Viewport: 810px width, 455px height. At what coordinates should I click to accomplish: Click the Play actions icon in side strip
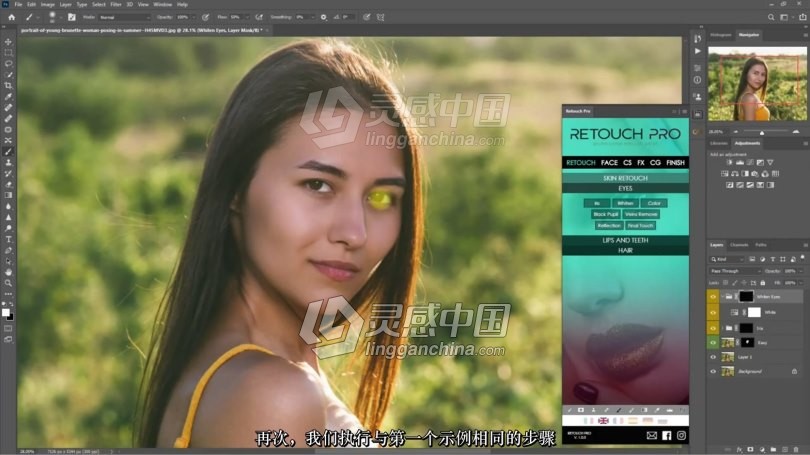(x=697, y=51)
